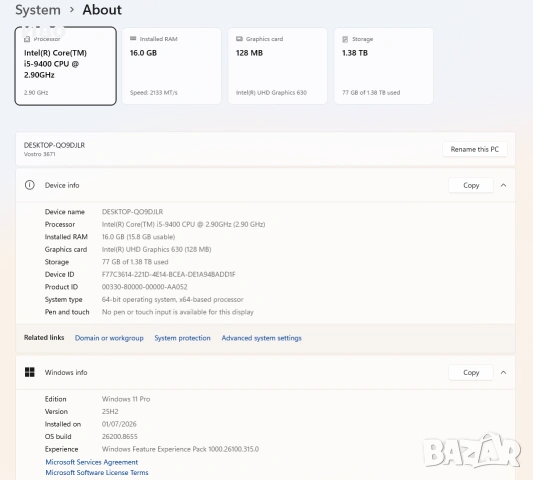Go back to System in breadcrumb
533x480 pixels.
coord(38,10)
